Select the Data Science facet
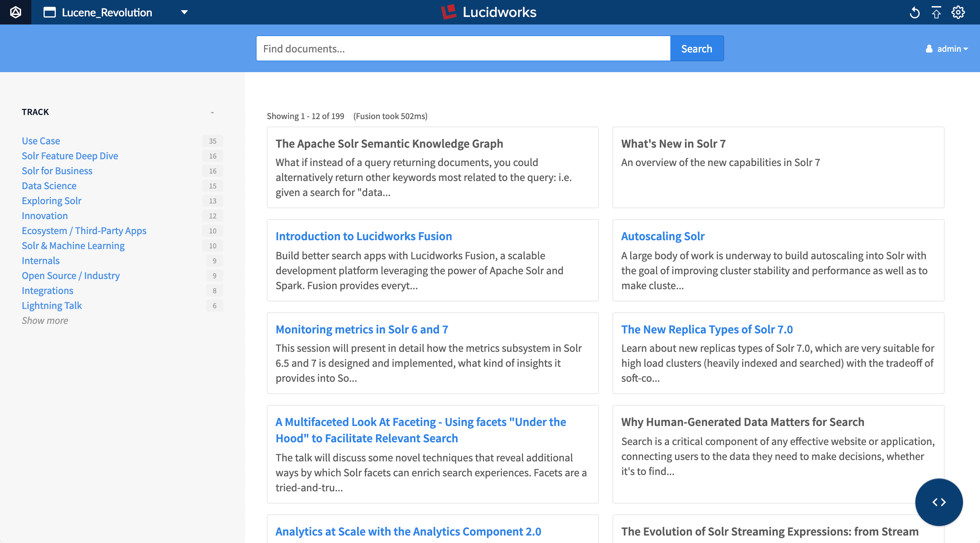The height and width of the screenshot is (543, 980). (x=49, y=185)
